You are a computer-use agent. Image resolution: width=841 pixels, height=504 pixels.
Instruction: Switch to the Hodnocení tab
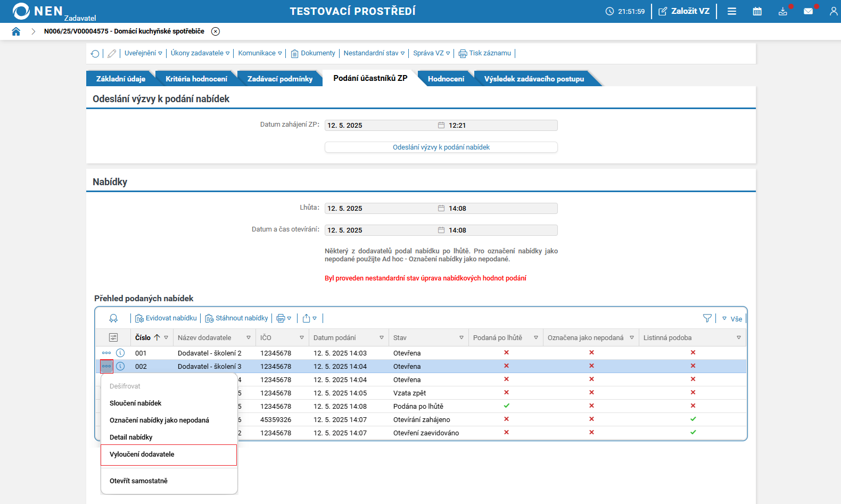(x=446, y=79)
